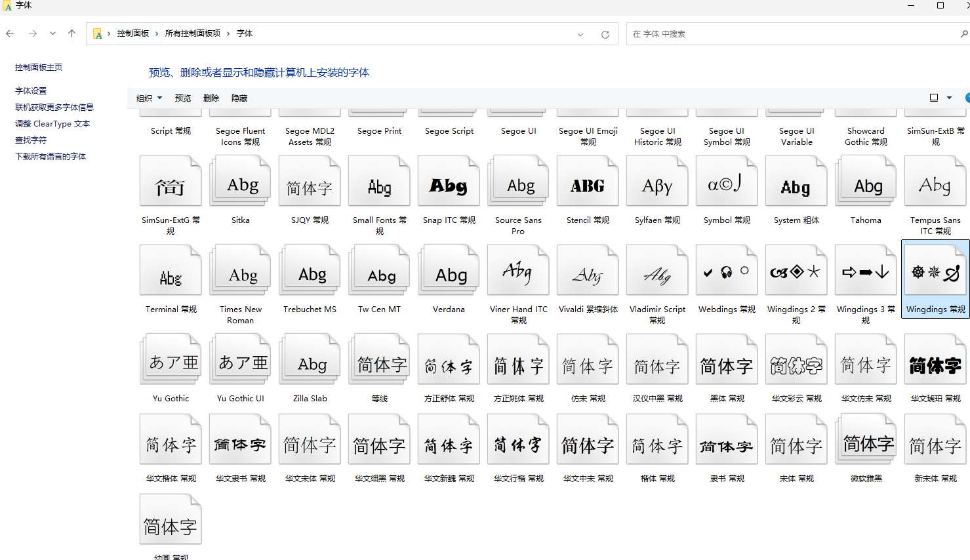The height and width of the screenshot is (560, 970).
Task: Open the 组织 organize dropdown
Action: (x=149, y=98)
